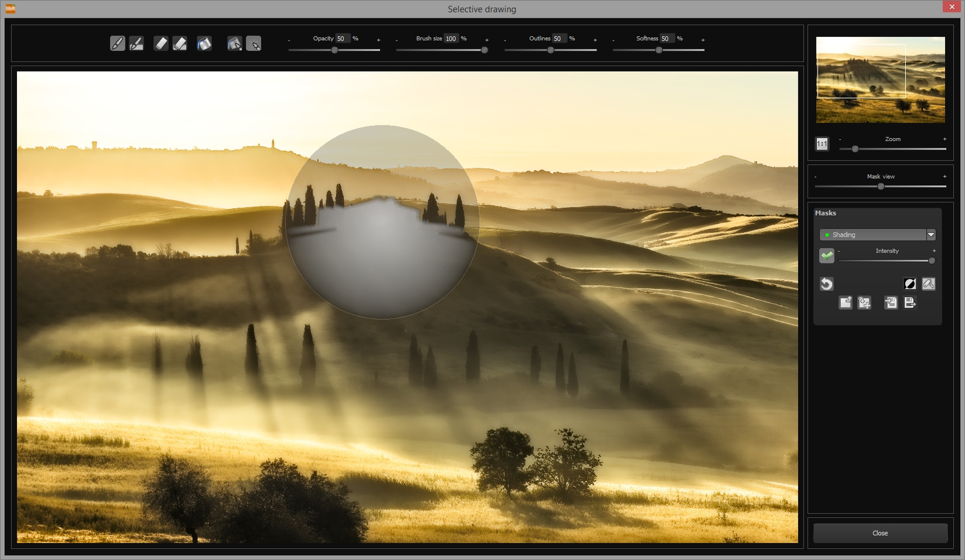Click the Softness slider handle
965x560 pixels.
tap(659, 50)
